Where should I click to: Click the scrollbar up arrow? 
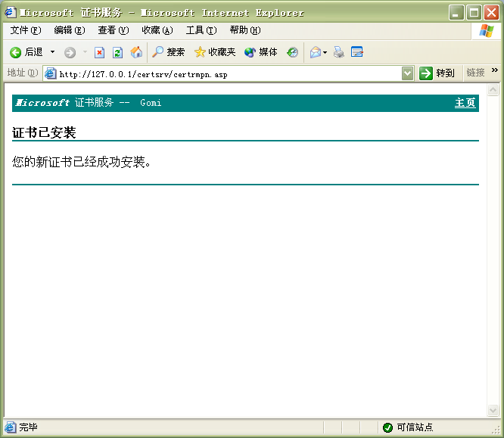(x=493, y=90)
